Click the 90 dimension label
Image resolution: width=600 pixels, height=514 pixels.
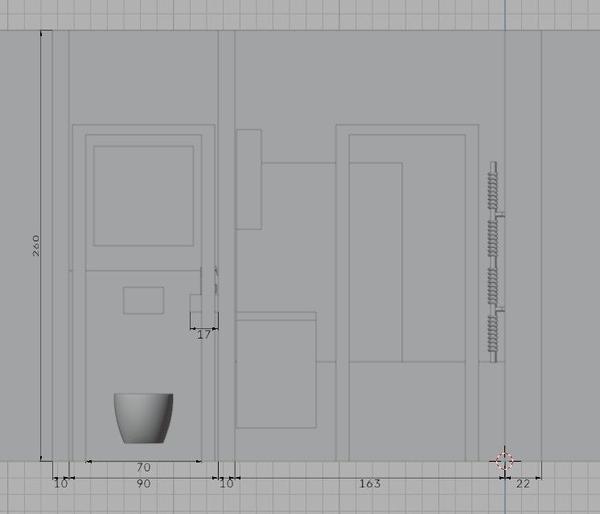click(x=143, y=484)
